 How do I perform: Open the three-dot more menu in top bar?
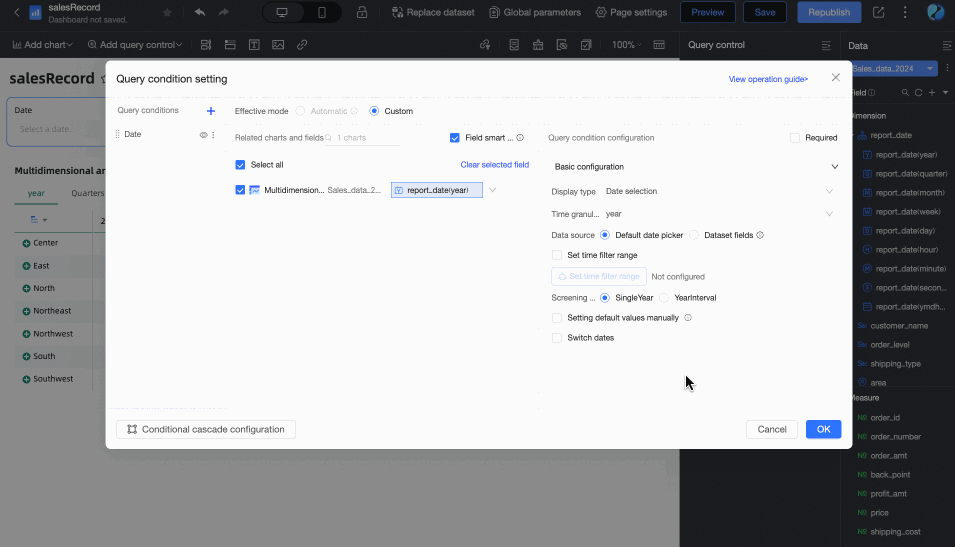click(x=905, y=12)
